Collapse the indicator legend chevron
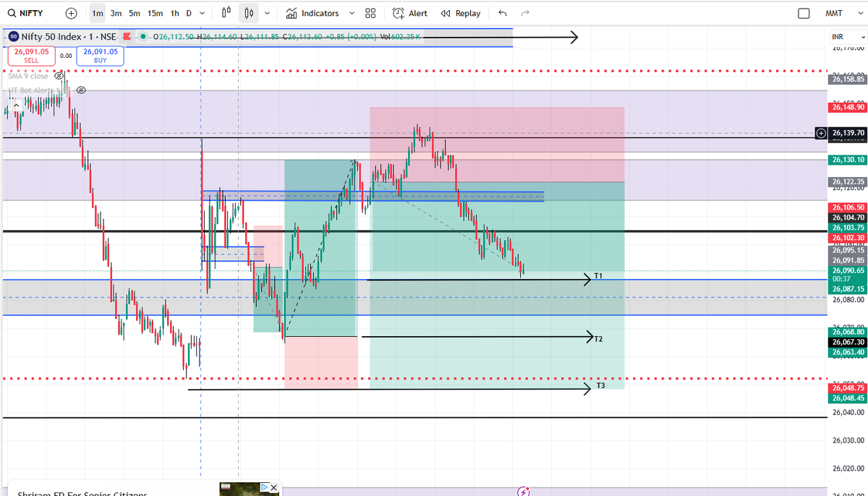 (x=14, y=106)
